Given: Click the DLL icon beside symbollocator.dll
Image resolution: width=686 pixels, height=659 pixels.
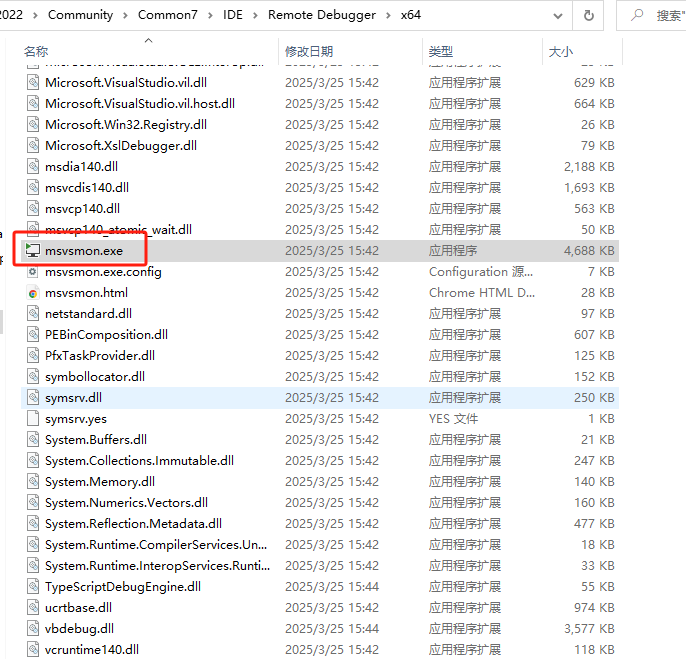Looking at the screenshot, I should (x=33, y=376).
